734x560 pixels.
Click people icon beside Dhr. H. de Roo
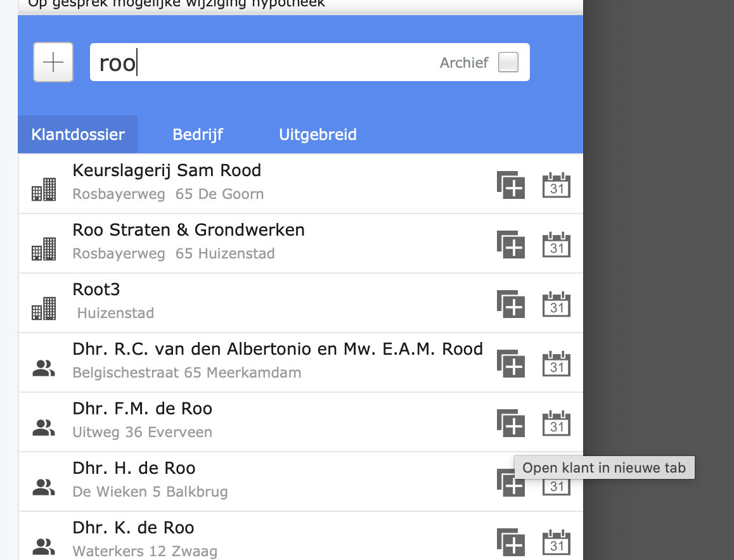point(44,488)
